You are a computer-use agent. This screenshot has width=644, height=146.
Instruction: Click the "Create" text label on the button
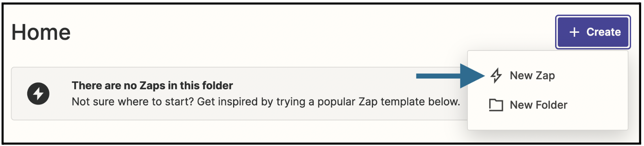click(603, 32)
